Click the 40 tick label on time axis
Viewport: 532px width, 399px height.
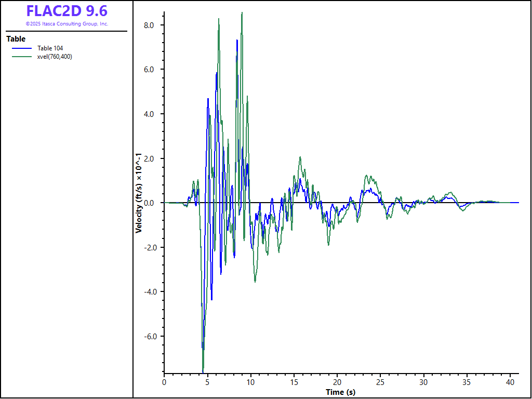510,382
